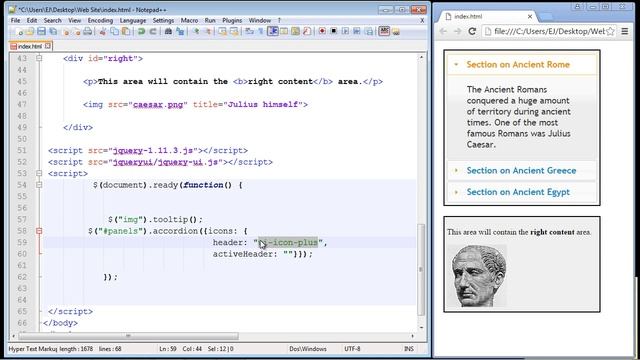Select the index.html tab in Notepad++
Screen dimensions: 640x360
[x=30, y=46]
